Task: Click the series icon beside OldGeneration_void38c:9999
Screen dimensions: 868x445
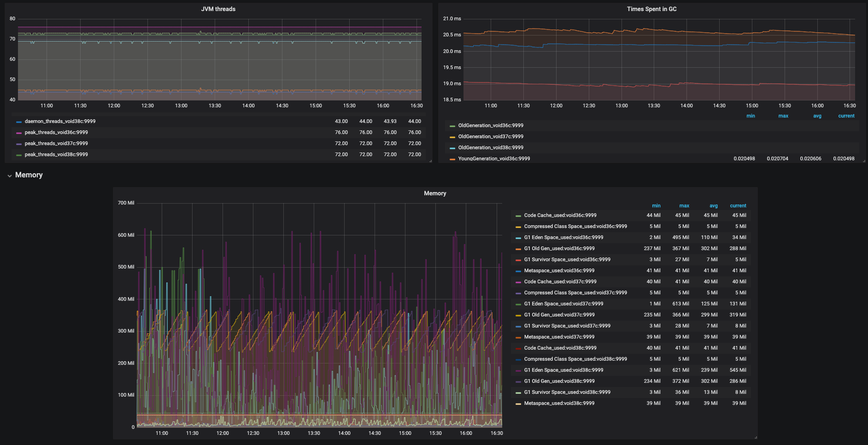Action: [x=452, y=147]
